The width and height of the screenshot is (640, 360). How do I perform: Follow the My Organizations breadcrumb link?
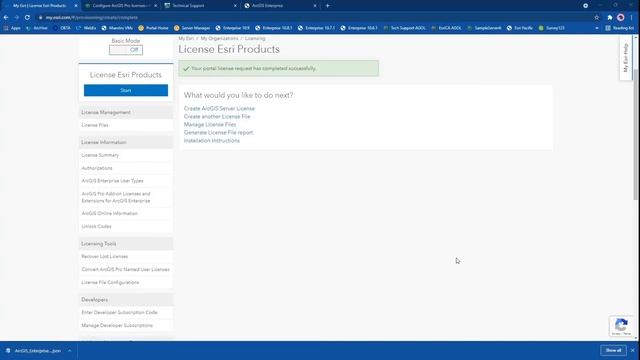(219, 38)
